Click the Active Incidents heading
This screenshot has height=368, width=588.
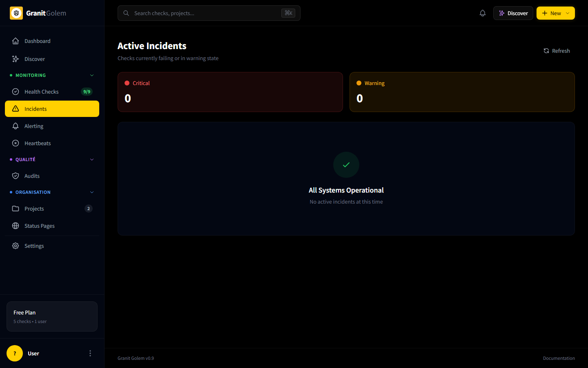click(x=152, y=46)
